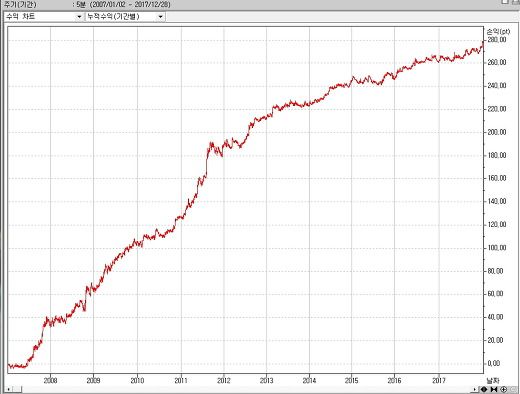Click the 60,00 y-axis value

pos(495,294)
